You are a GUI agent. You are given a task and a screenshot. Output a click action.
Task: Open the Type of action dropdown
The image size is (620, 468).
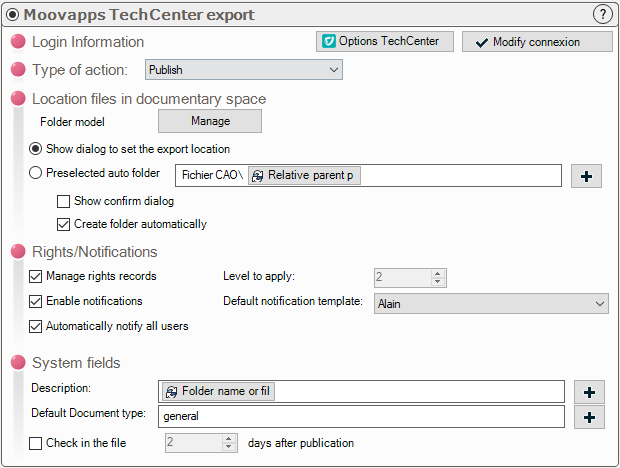coord(244,70)
